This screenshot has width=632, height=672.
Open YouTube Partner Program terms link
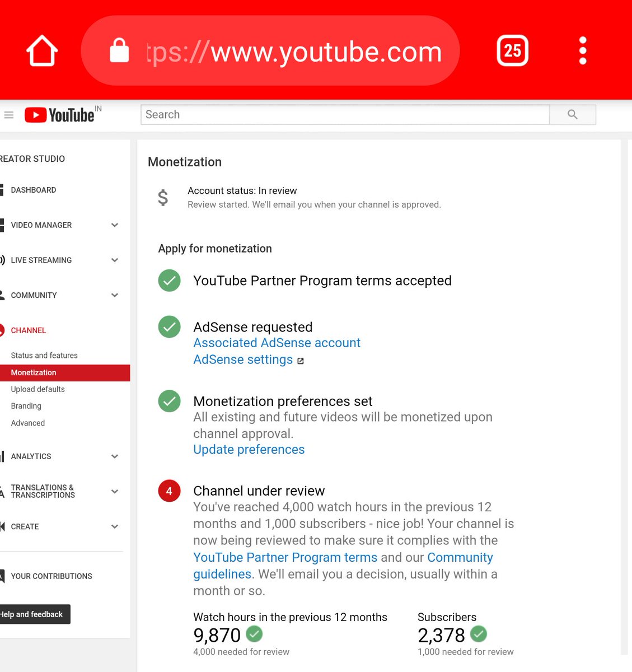pos(285,558)
